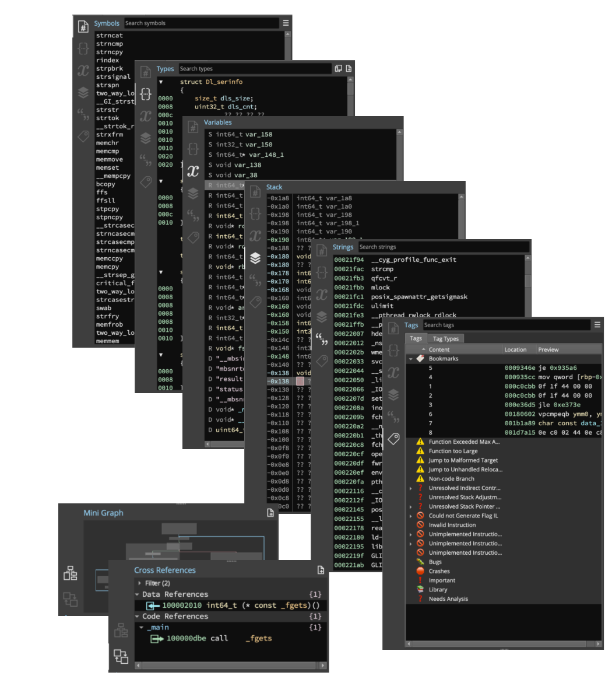
Task: Click active Variables x icon in Variables panel
Action: (x=193, y=171)
